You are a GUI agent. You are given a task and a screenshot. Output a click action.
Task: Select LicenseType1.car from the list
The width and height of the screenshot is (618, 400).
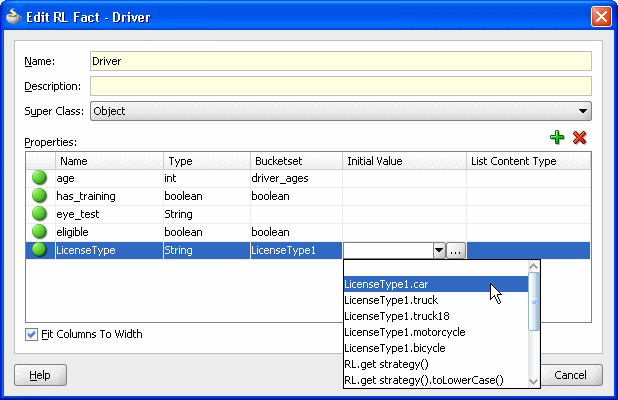(436, 284)
